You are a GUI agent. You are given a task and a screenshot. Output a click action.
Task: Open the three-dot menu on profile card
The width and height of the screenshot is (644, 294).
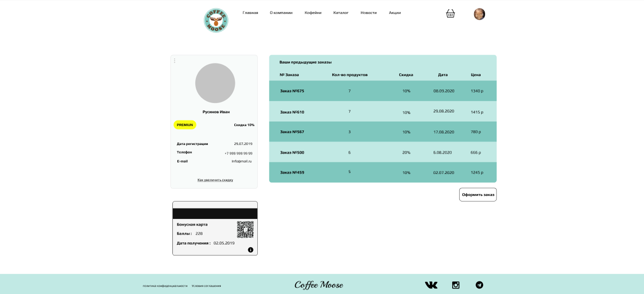[174, 60]
